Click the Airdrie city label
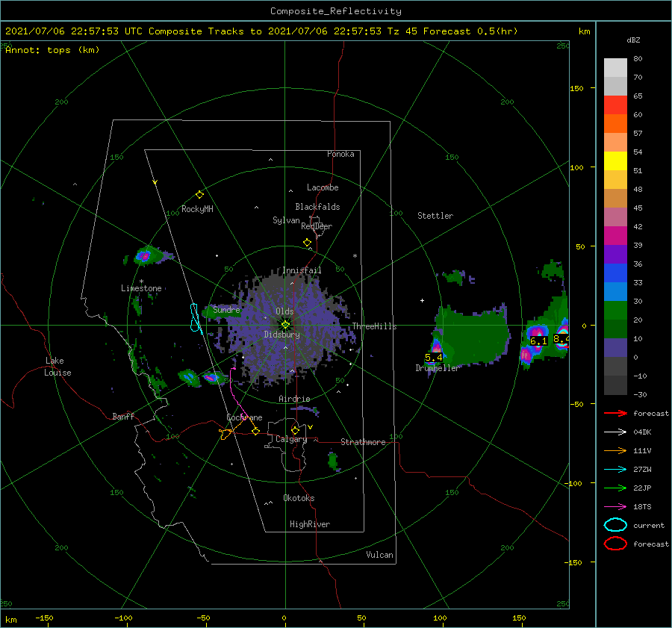This screenshot has height=628, width=672. 294,399
